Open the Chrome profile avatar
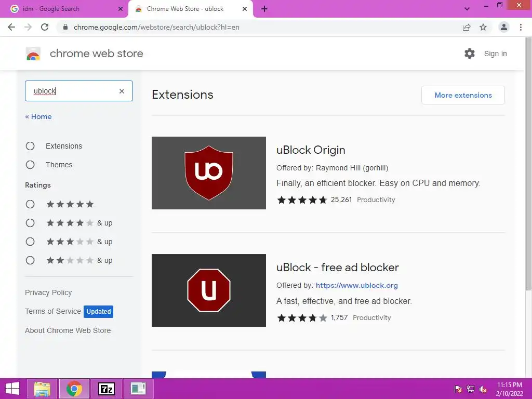The width and height of the screenshot is (532, 399). tap(504, 27)
